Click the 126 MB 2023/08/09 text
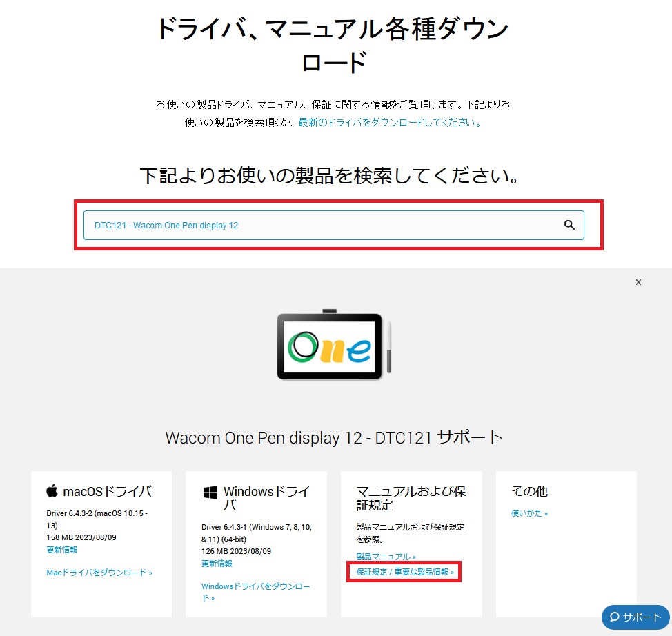Image resolution: width=672 pixels, height=636 pixels. (236, 551)
